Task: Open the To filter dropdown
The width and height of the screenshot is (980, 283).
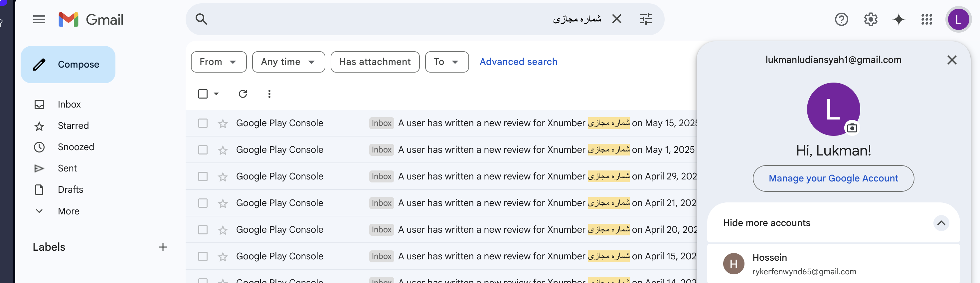Action: [x=447, y=62]
